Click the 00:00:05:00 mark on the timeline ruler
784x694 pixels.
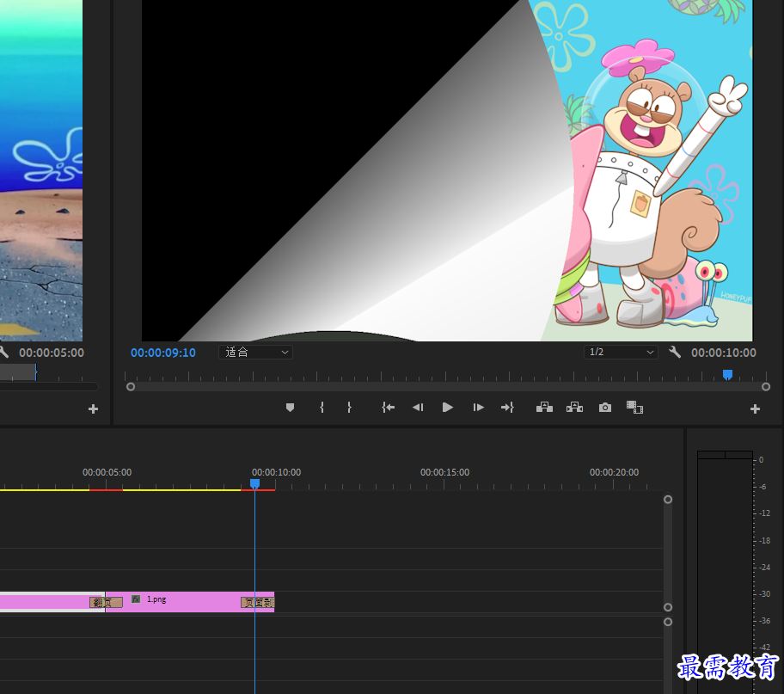tap(107, 472)
